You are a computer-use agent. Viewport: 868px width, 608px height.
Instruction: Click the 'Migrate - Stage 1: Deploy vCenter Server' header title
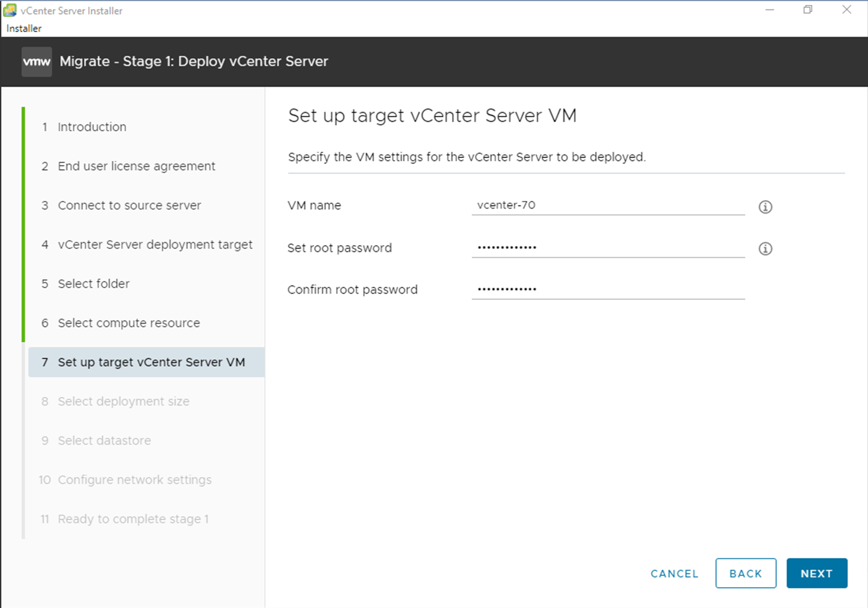coord(194,61)
